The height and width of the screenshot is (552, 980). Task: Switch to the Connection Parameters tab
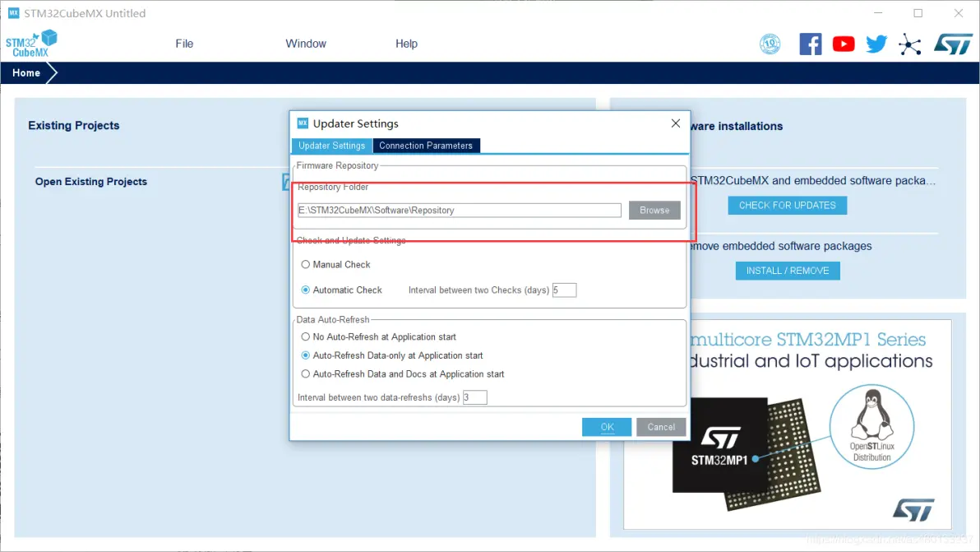pyautogui.click(x=426, y=146)
